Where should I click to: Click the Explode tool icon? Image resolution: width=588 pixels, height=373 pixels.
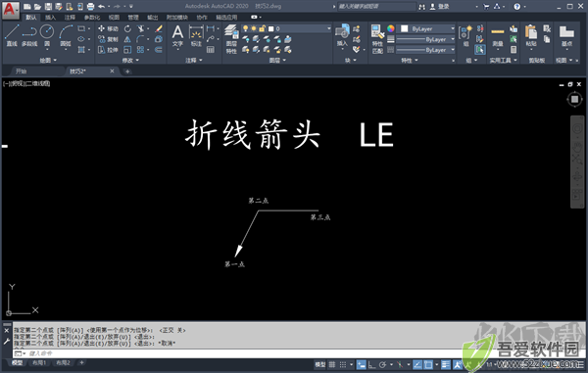pyautogui.click(x=159, y=39)
